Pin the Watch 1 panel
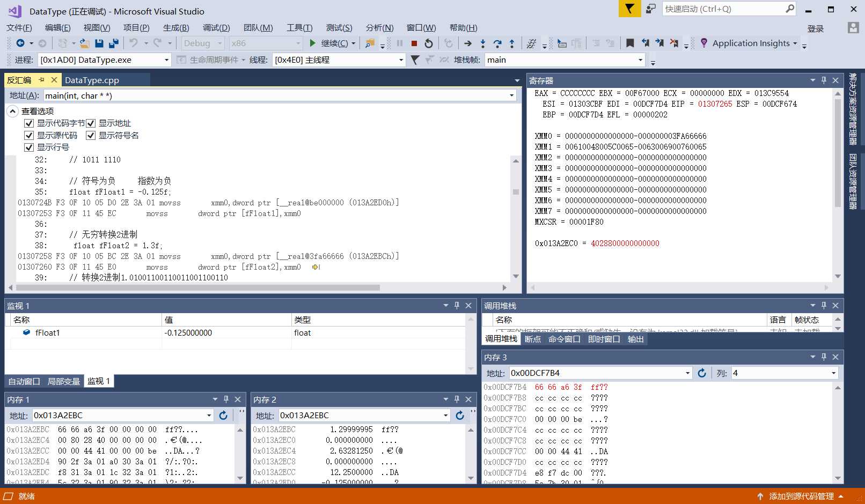Viewport: 865px width, 504px height. (457, 306)
